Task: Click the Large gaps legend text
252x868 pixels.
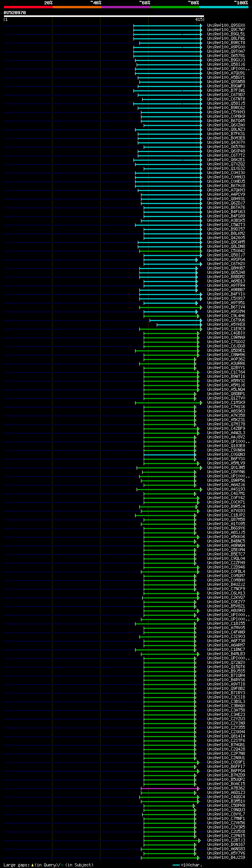Action: point(48,865)
